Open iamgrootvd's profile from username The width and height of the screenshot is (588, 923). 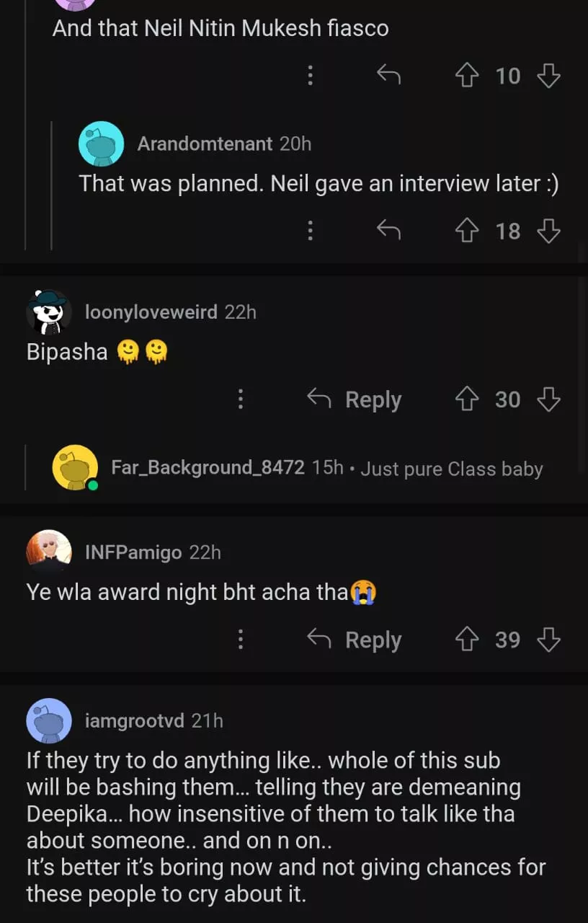(135, 720)
